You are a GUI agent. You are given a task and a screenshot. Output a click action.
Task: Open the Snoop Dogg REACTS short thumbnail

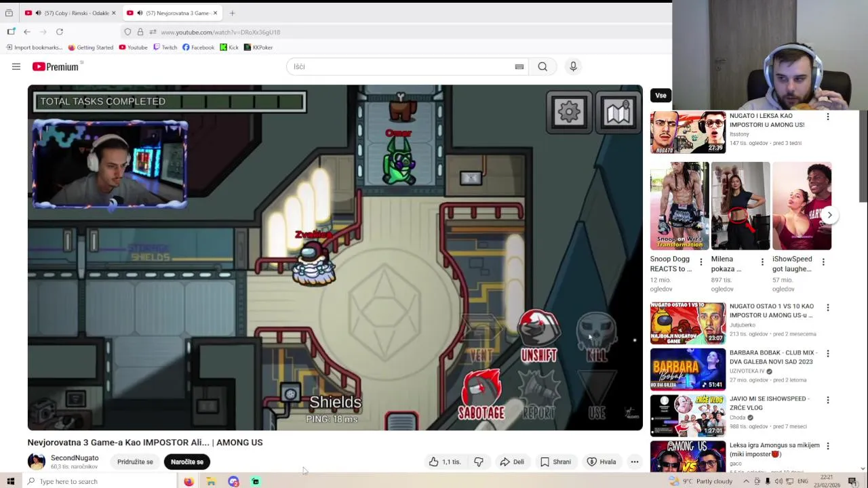click(679, 206)
